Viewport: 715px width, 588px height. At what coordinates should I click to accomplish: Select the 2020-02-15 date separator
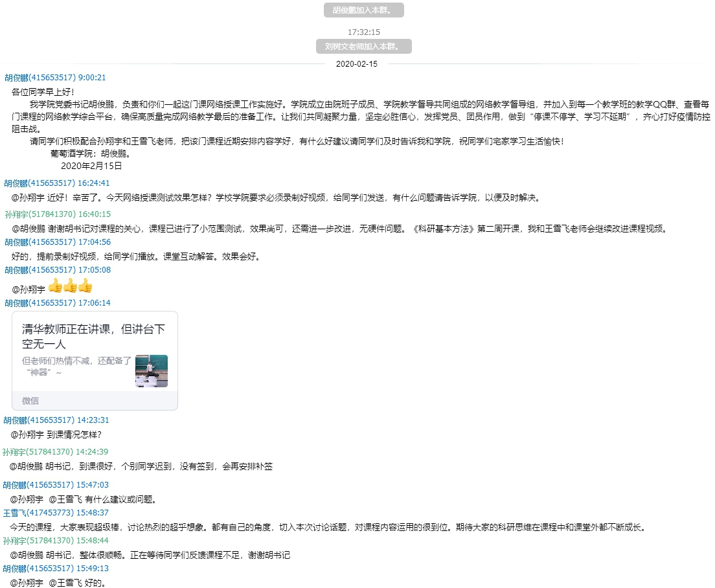[357, 63]
